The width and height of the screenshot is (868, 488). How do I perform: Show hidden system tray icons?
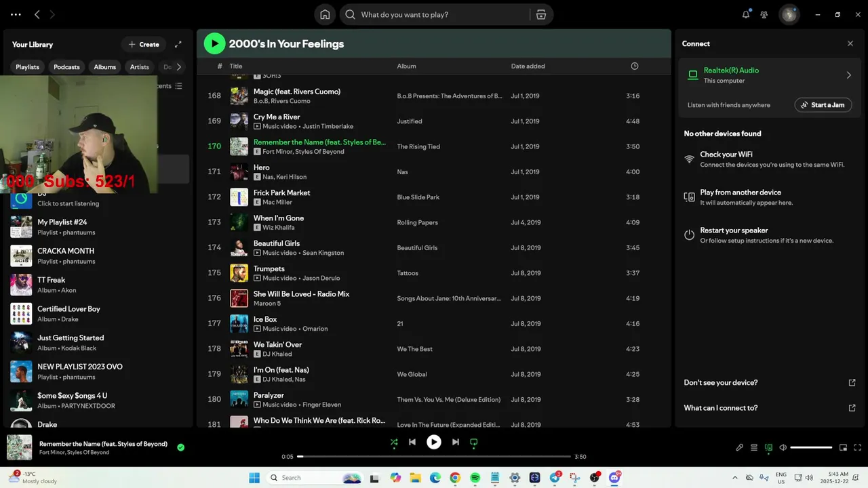(735, 478)
